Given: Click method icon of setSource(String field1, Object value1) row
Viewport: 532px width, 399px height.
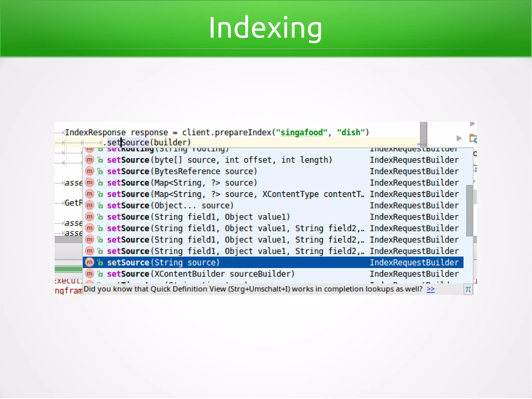Looking at the screenshot, I should pyautogui.click(x=90, y=217).
